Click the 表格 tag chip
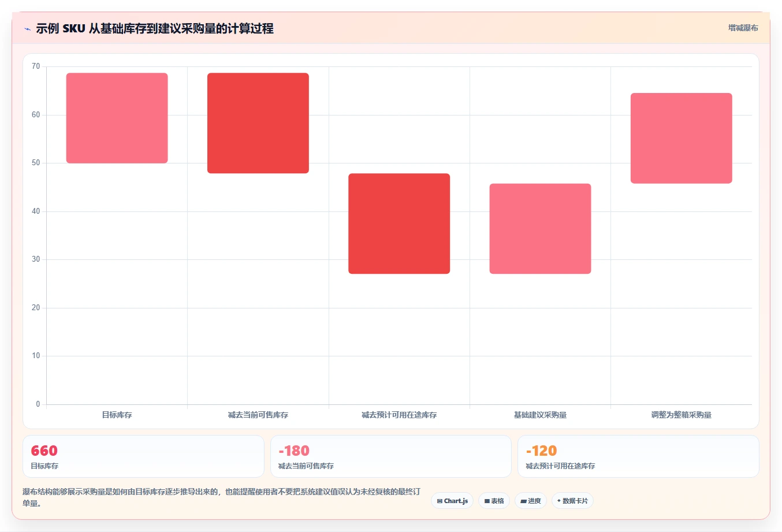 point(494,501)
